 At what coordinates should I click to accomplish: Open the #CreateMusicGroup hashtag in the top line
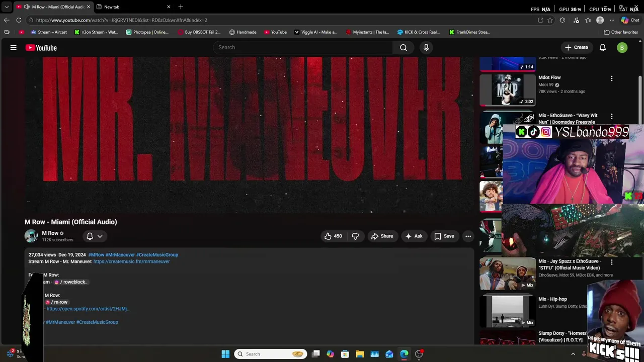pyautogui.click(x=157, y=255)
